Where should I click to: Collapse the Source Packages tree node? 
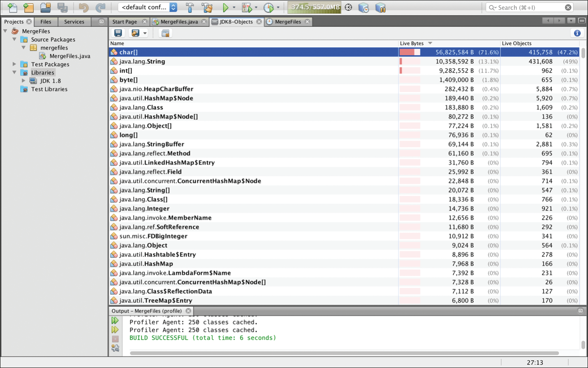[x=14, y=40]
